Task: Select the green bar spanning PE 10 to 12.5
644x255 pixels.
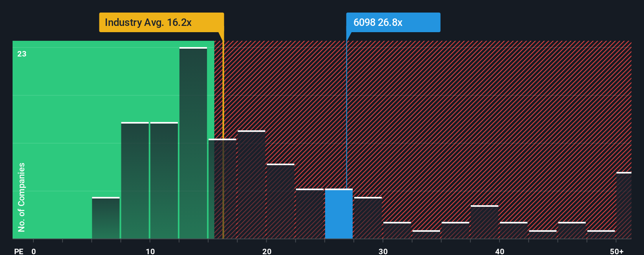Action: tap(164, 180)
